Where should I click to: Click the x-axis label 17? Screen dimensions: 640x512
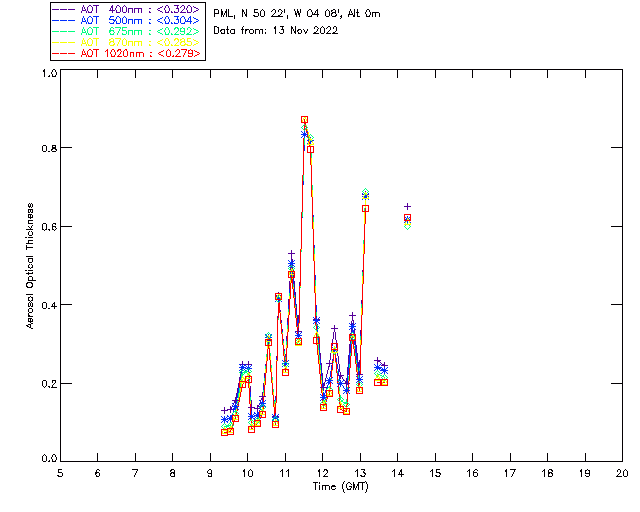click(x=510, y=473)
